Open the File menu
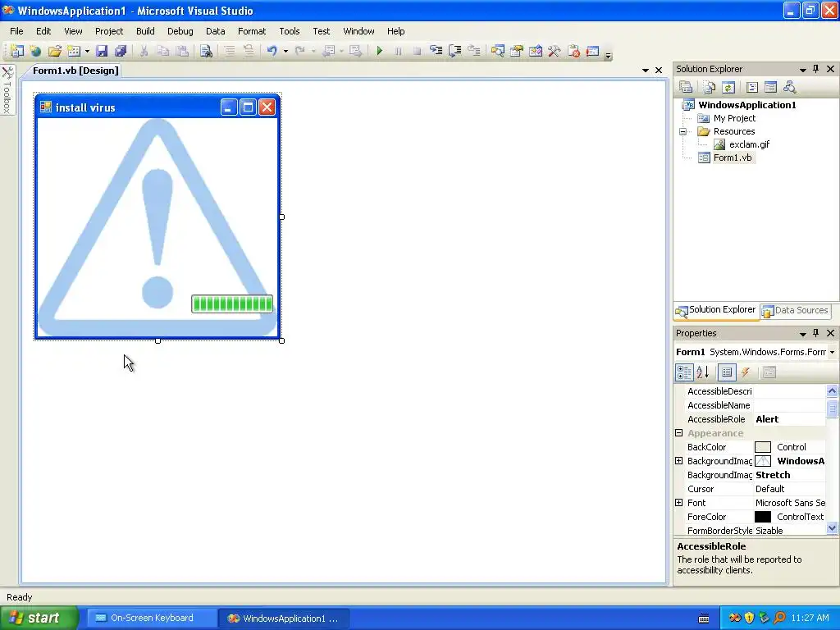The height and width of the screenshot is (630, 840). (x=16, y=31)
